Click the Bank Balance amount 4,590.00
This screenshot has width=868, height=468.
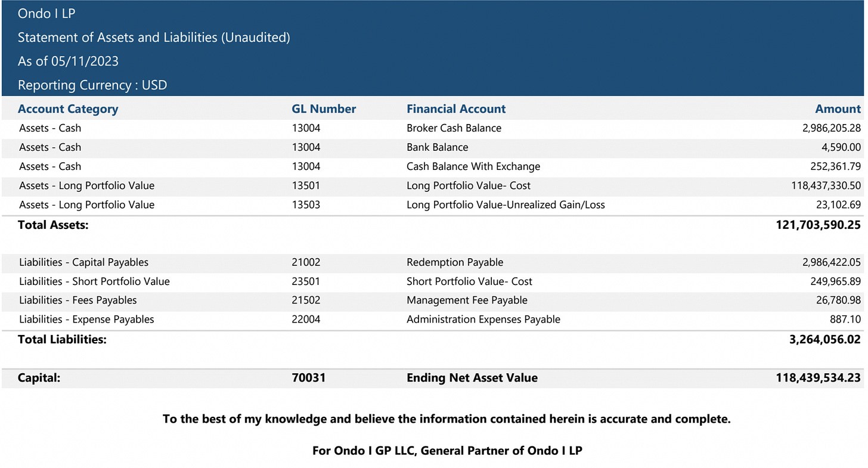(841, 147)
